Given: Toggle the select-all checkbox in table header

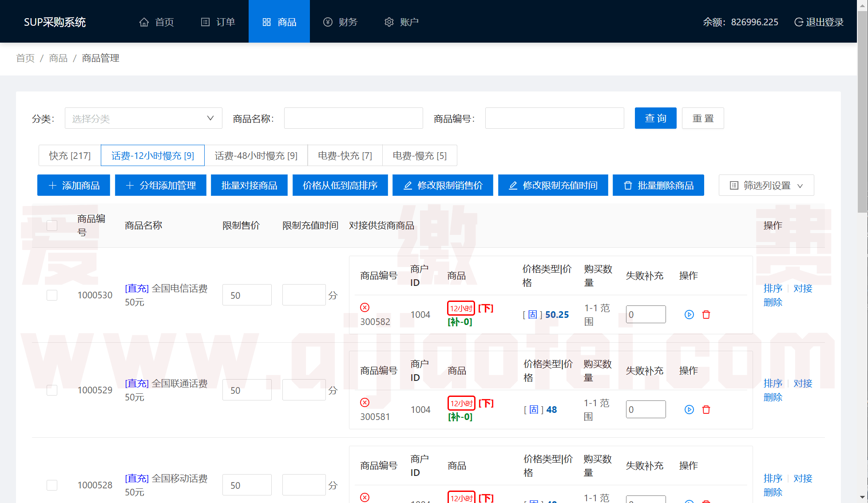Looking at the screenshot, I should 52,226.
